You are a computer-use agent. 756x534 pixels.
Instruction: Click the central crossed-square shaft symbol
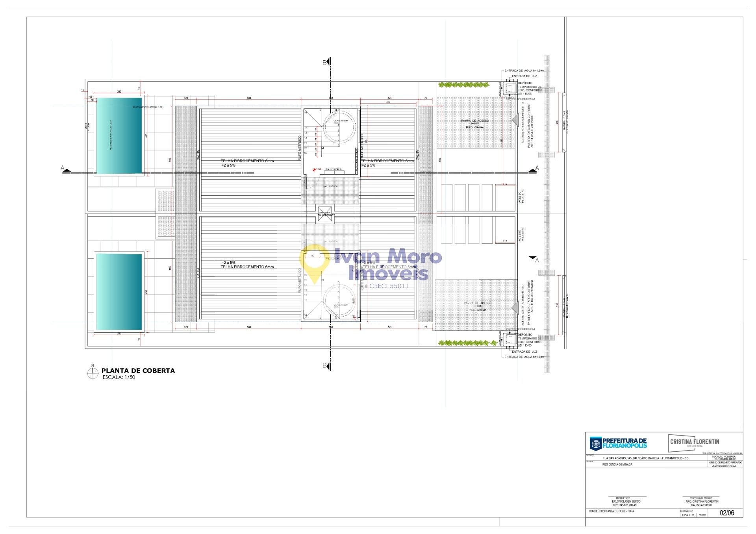tap(326, 214)
